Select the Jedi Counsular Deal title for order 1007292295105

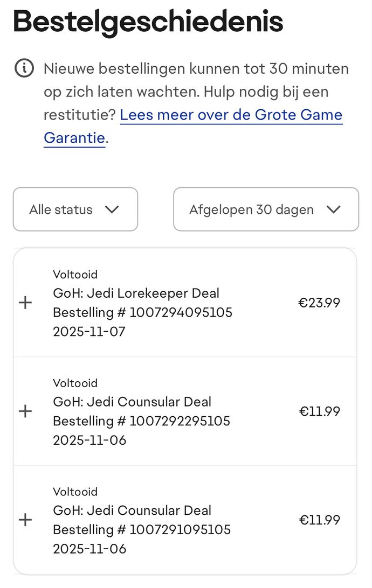pos(132,402)
